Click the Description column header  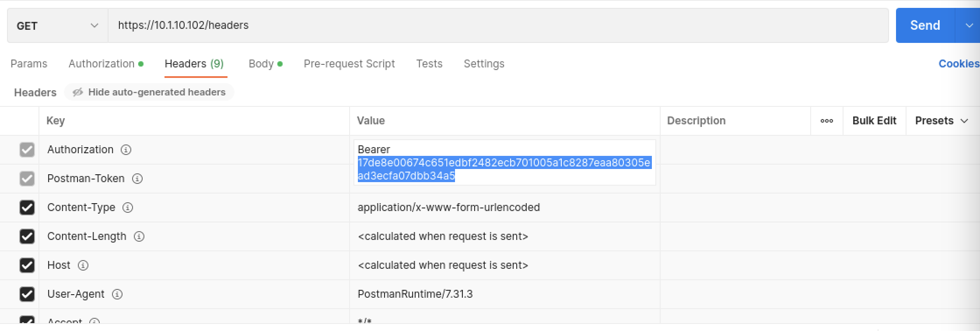(696, 121)
